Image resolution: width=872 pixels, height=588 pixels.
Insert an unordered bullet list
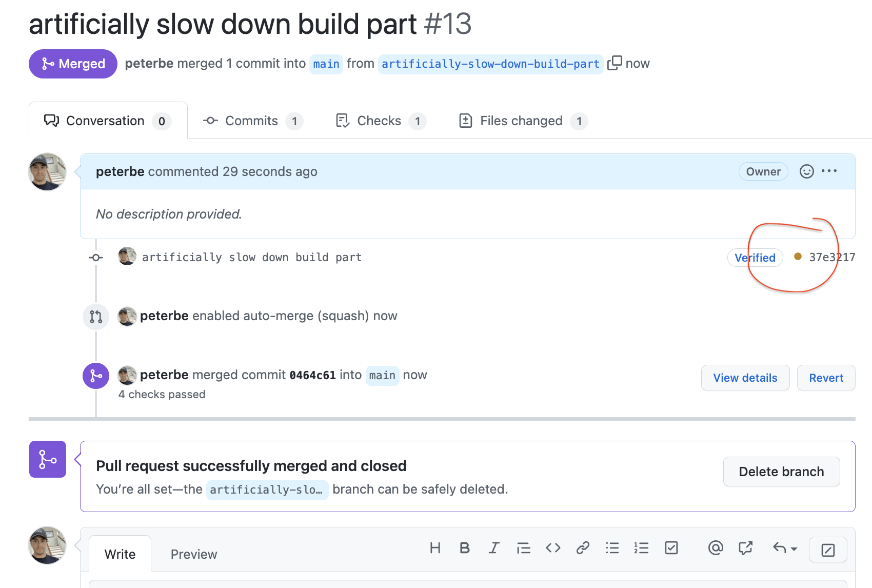[x=612, y=548]
